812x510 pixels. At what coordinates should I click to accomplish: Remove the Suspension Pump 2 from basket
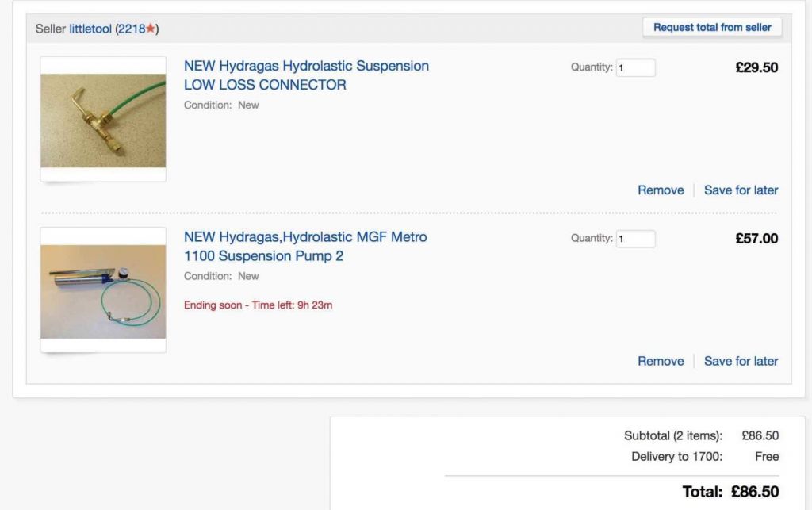(x=660, y=361)
